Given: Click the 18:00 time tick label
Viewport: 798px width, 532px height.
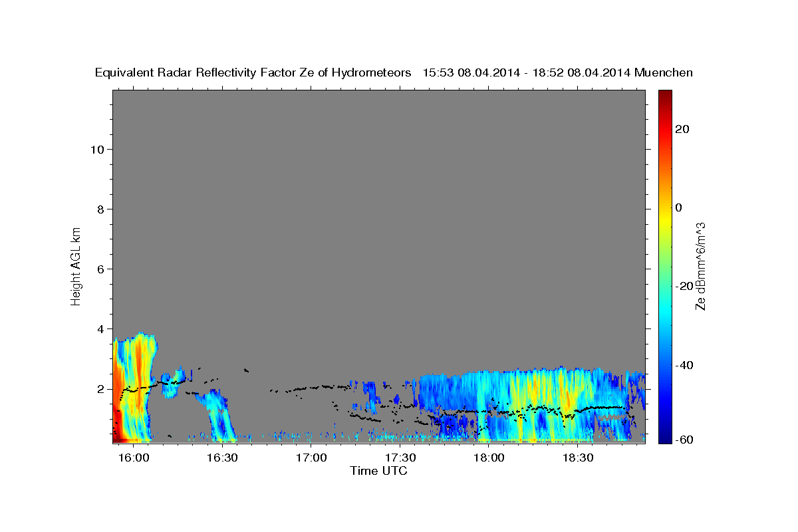Looking at the screenshot, I should pyautogui.click(x=489, y=458).
